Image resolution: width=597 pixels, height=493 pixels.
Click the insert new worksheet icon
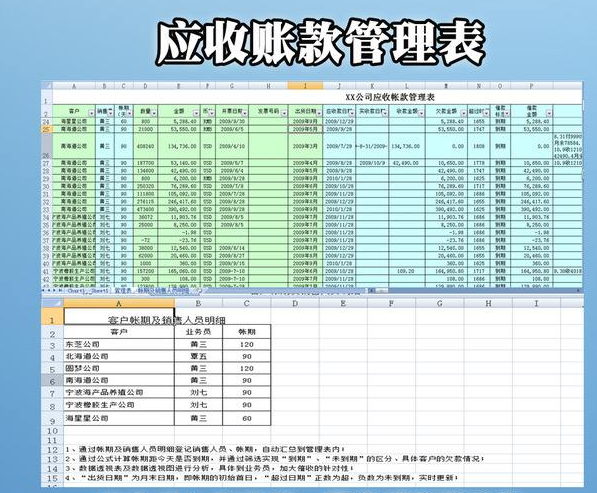pos(199,290)
